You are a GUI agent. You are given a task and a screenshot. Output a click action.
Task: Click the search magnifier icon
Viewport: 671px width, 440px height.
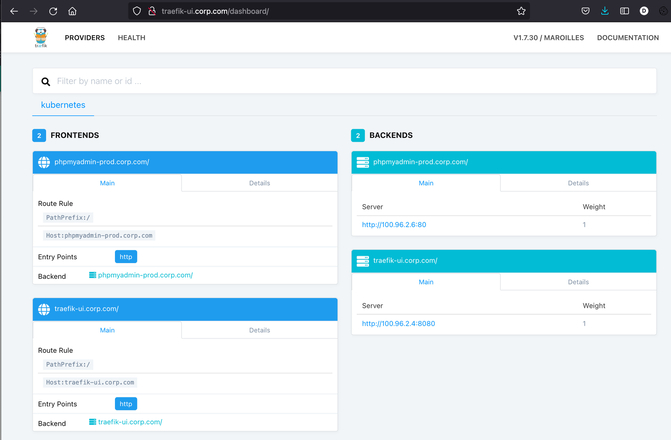pyautogui.click(x=46, y=81)
